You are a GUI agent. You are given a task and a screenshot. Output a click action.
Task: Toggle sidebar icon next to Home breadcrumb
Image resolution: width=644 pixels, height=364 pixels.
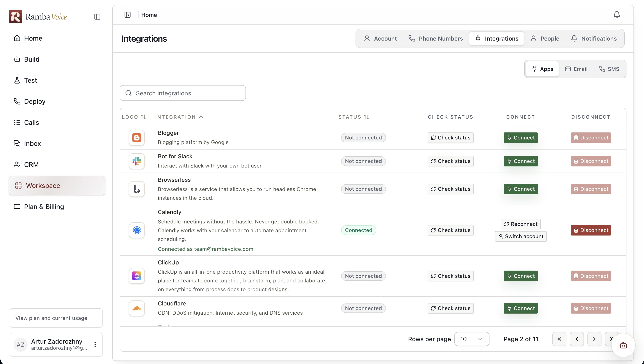tap(128, 15)
